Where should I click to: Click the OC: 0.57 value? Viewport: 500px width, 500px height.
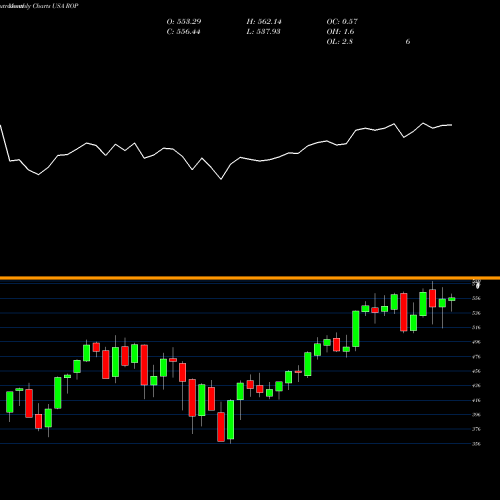click(342, 22)
